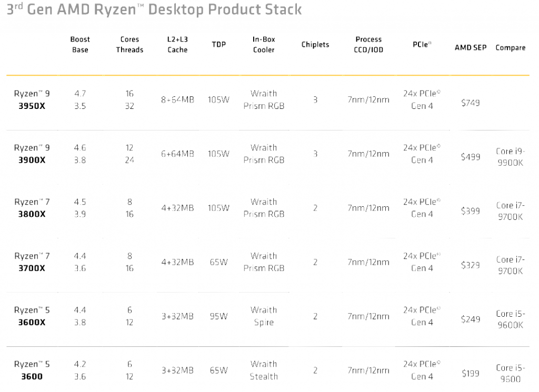Click Core i7-9700K in the 3800X row
Screen dimensions: 539x392
click(511, 211)
